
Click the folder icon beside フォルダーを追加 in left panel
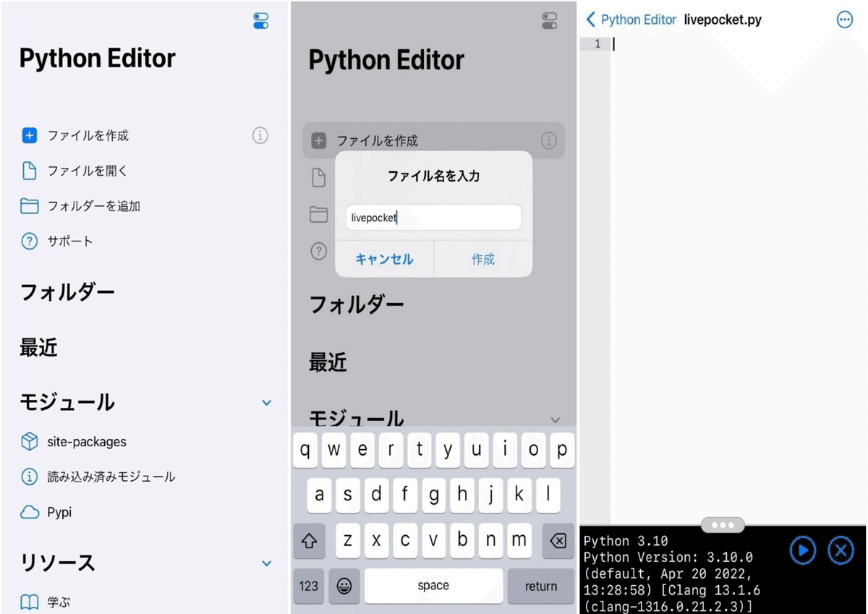30,206
